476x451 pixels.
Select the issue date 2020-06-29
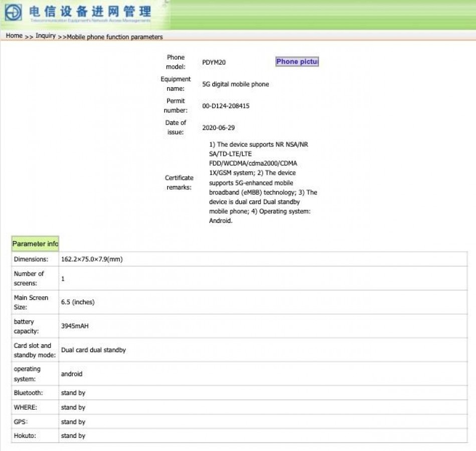point(219,128)
